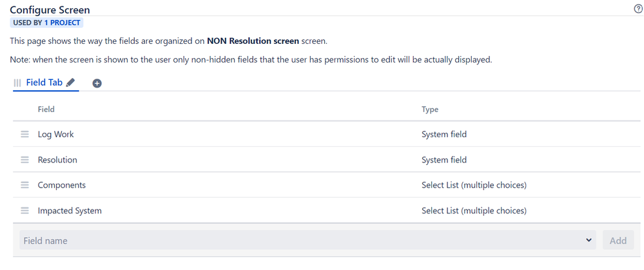The width and height of the screenshot is (644, 270).
Task: Select the Impacted System field row
Action: 327,211
